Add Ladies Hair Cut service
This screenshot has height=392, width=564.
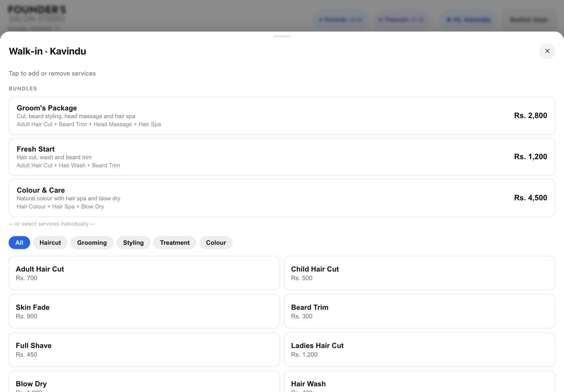pyautogui.click(x=420, y=349)
